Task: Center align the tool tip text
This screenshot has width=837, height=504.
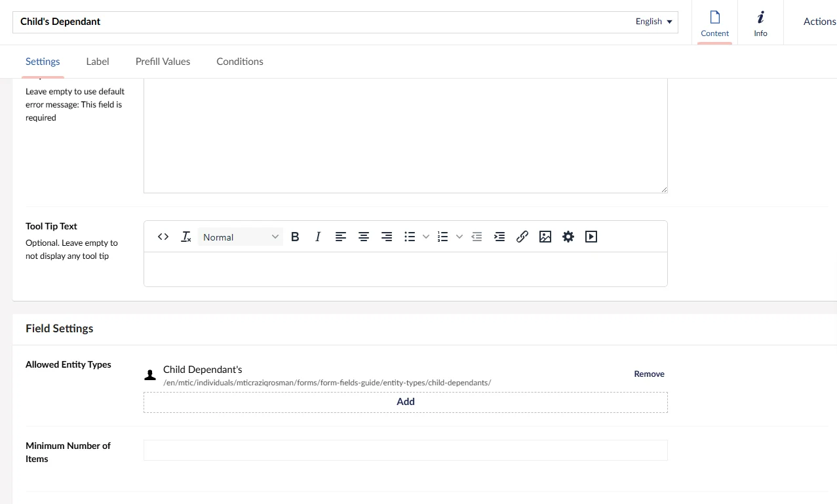Action: (364, 237)
